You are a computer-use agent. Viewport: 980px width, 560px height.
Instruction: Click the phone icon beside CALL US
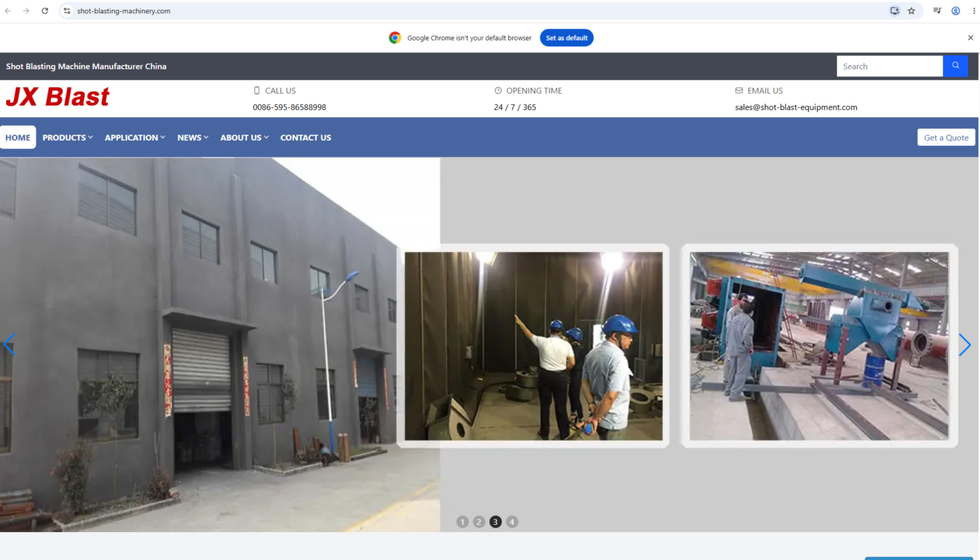[257, 90]
